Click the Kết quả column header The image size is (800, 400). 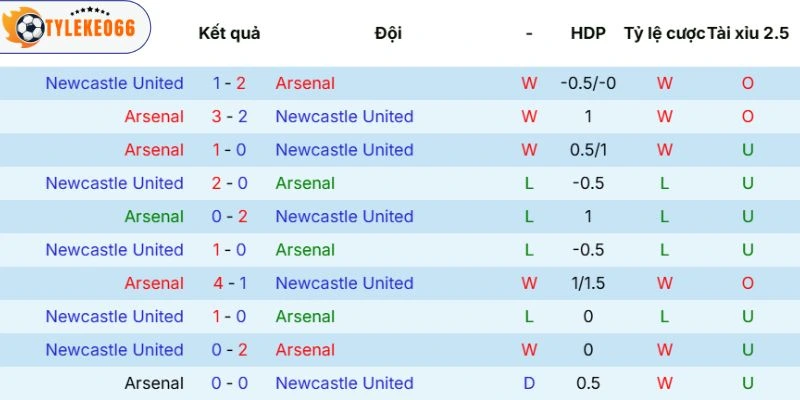(x=229, y=33)
